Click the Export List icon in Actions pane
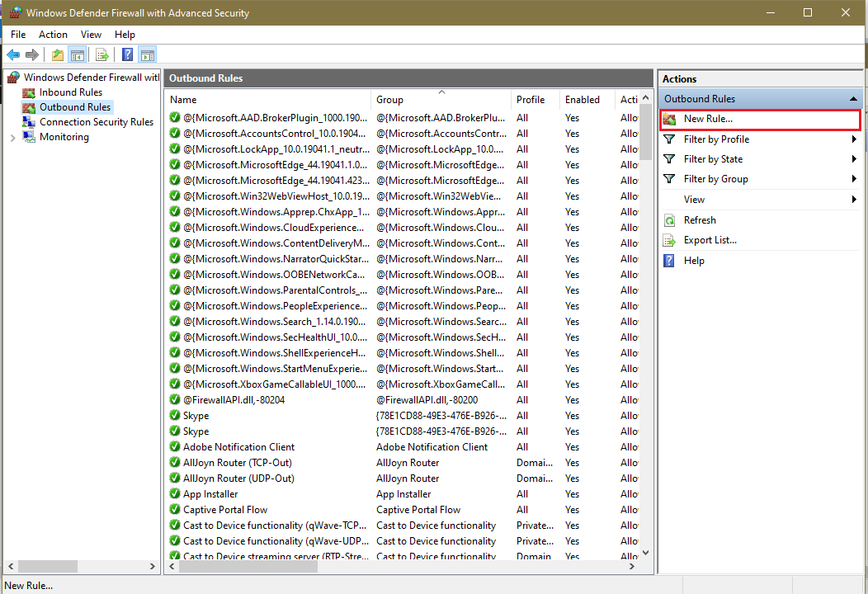Image resolution: width=868 pixels, height=594 pixels. [x=669, y=240]
